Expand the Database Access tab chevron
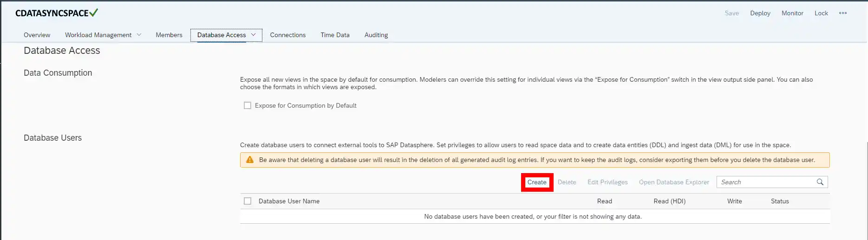 pyautogui.click(x=254, y=35)
